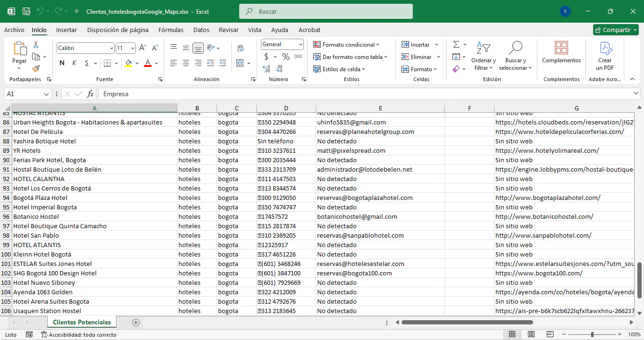Increase the cell indent

[223, 63]
